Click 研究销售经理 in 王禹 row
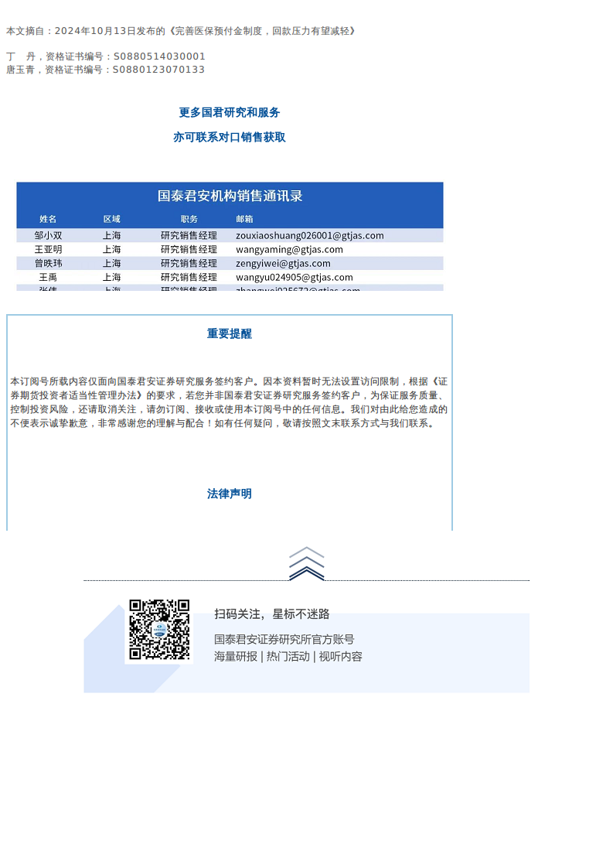The height and width of the screenshot is (868, 613). point(189,277)
